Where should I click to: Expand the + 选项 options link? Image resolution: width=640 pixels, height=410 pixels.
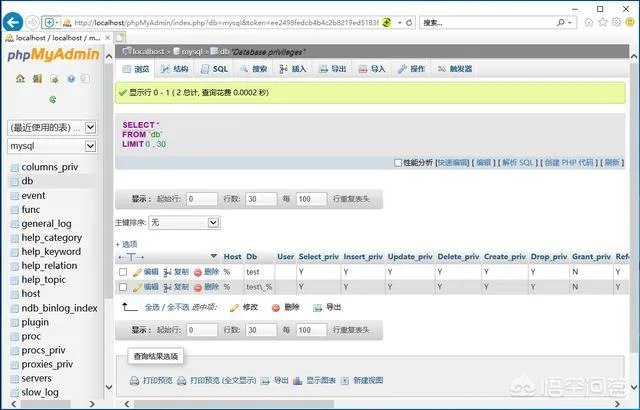pos(126,244)
